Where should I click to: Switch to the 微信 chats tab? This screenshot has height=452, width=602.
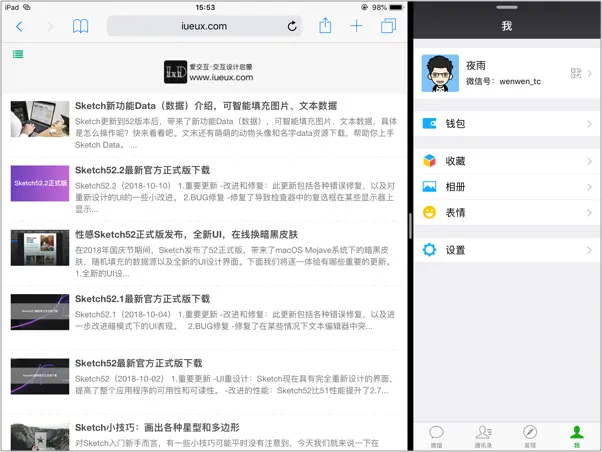point(436,437)
